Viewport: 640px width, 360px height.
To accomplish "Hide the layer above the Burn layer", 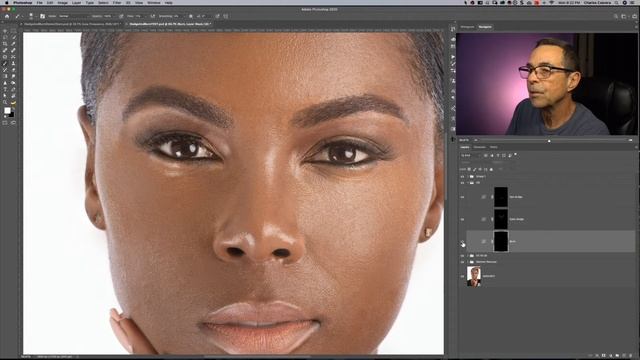I will (462, 219).
